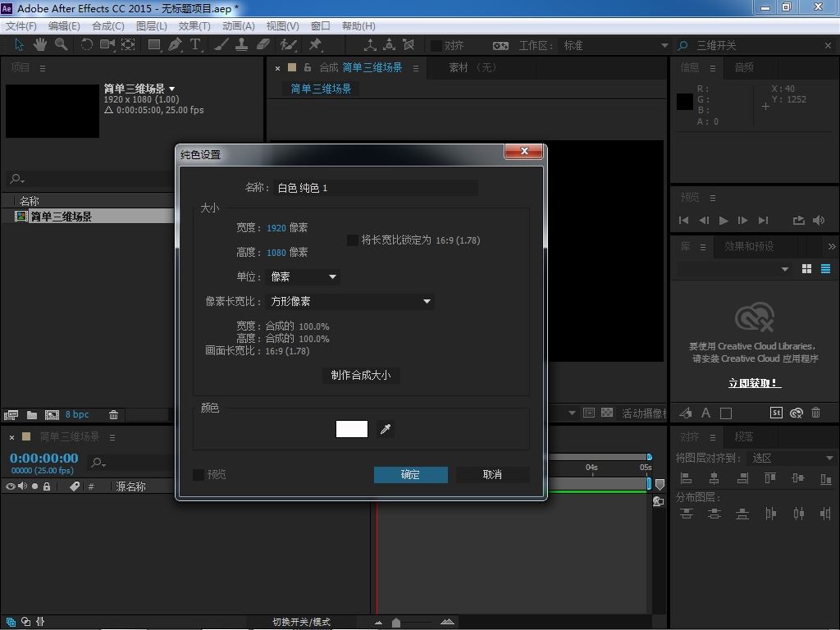Click the white color swatch
The image size is (840, 630).
pyautogui.click(x=351, y=428)
